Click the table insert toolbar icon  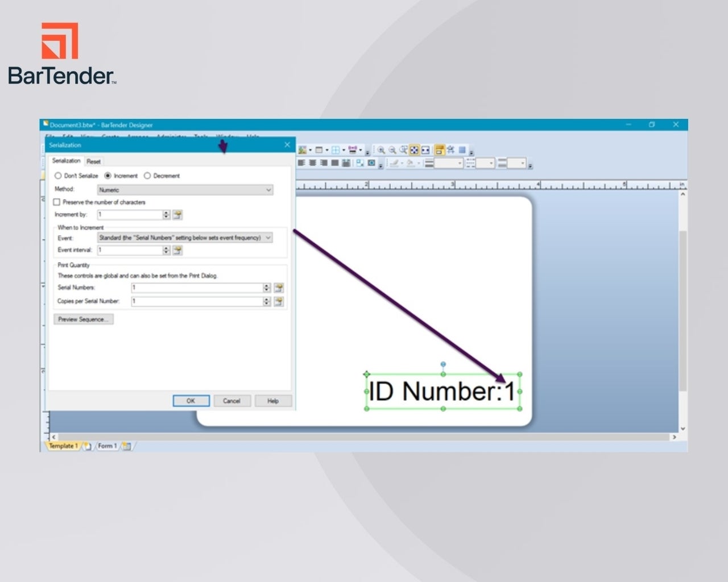click(319, 150)
